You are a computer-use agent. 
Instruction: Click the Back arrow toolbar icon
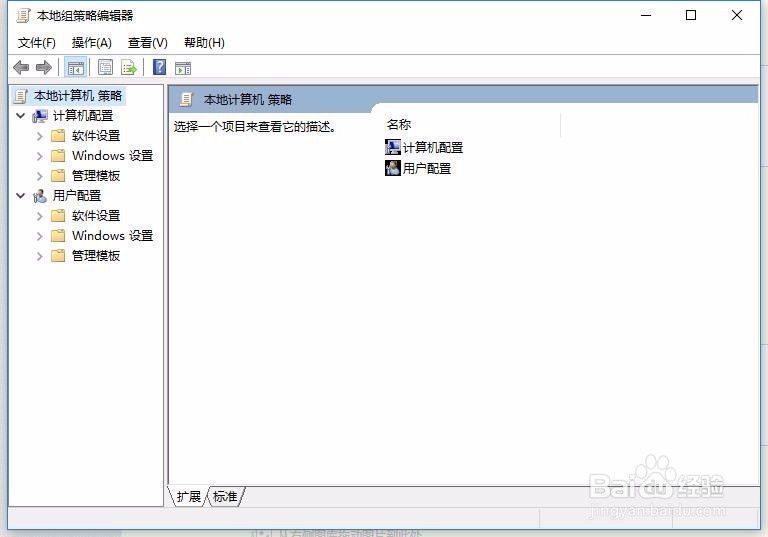pyautogui.click(x=21, y=67)
